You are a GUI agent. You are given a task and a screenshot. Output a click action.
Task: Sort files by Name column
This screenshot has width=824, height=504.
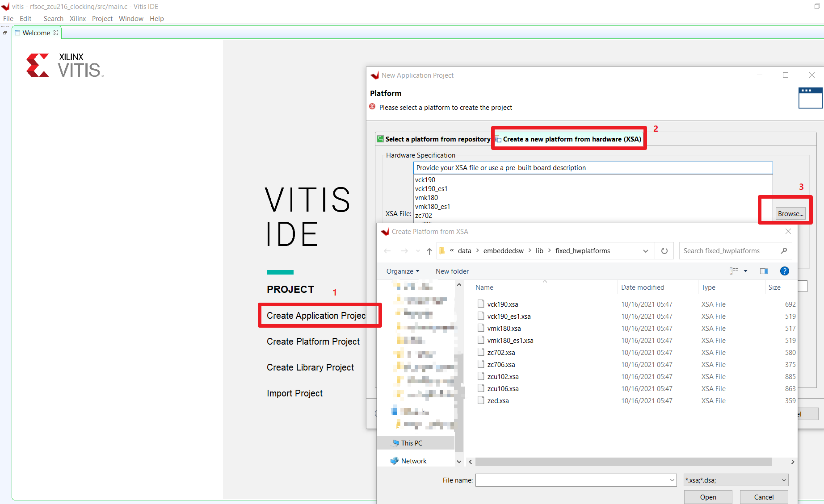(484, 287)
